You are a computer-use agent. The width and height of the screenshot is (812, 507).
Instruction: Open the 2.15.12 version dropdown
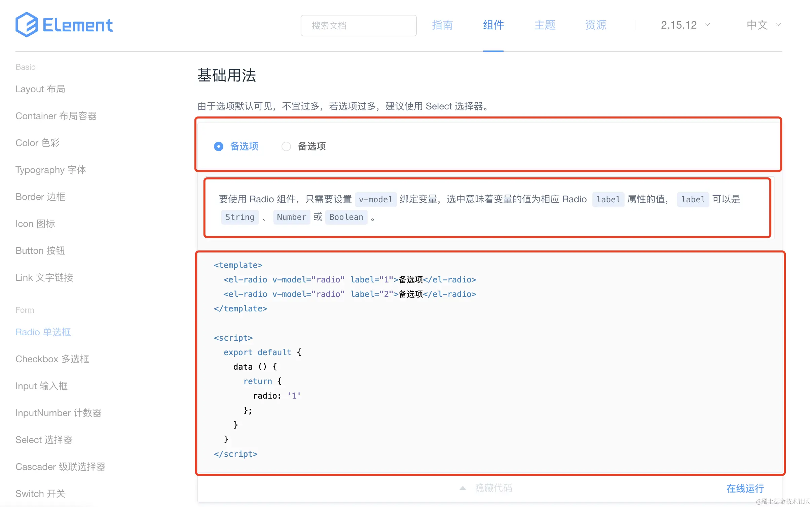click(x=685, y=25)
